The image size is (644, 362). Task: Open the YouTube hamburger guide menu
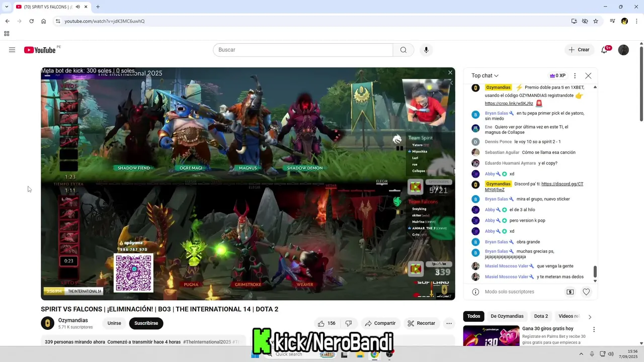12,50
